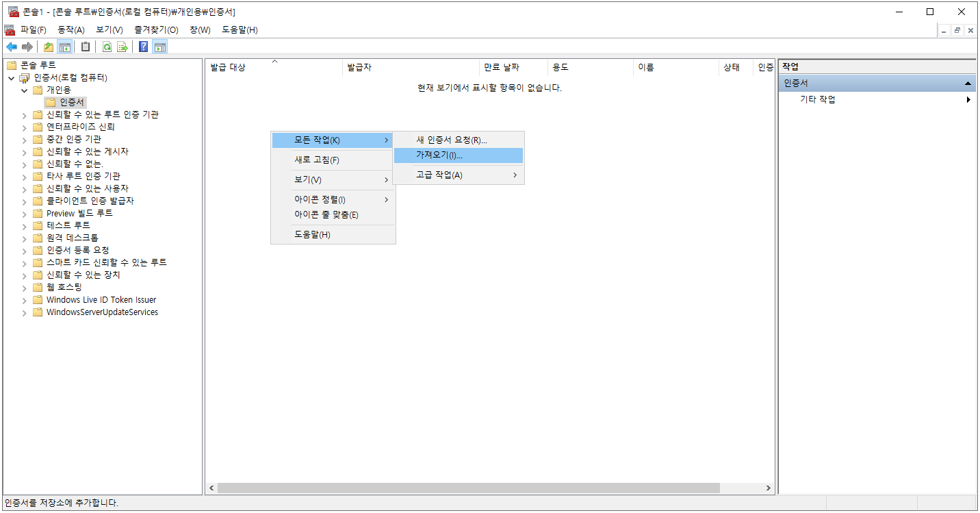Click the MMC toolbox icon beside 파일(F)
The height and width of the screenshot is (513, 980).
(10, 29)
